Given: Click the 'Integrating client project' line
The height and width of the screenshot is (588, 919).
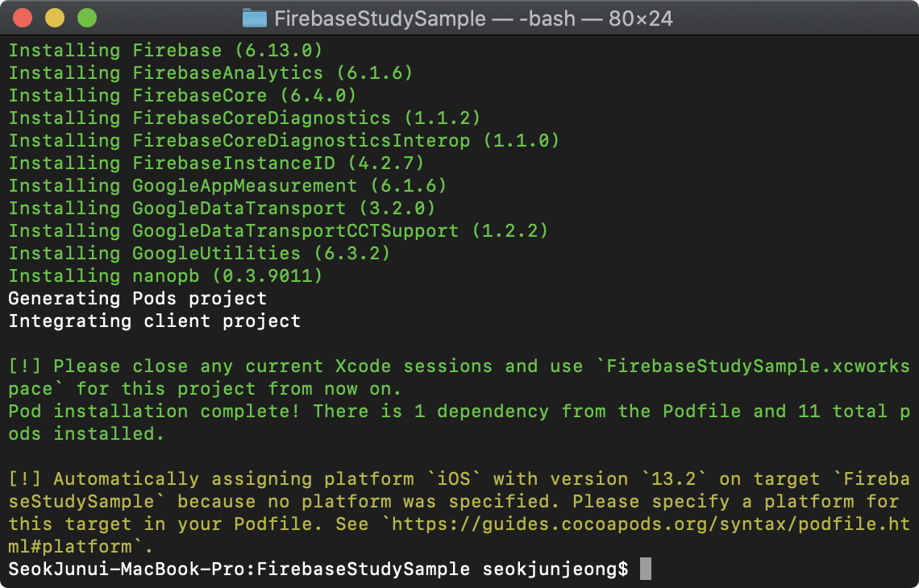Looking at the screenshot, I should 155,321.
